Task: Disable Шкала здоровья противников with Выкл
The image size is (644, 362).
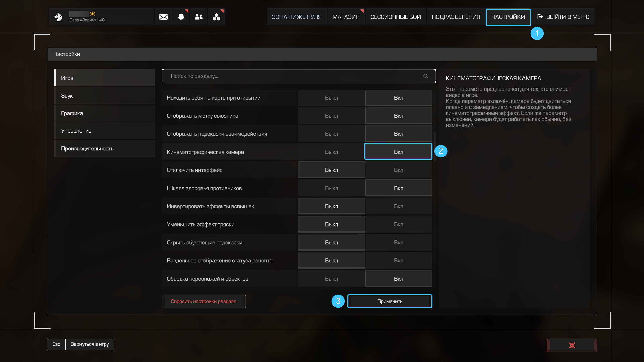Action: click(x=331, y=188)
